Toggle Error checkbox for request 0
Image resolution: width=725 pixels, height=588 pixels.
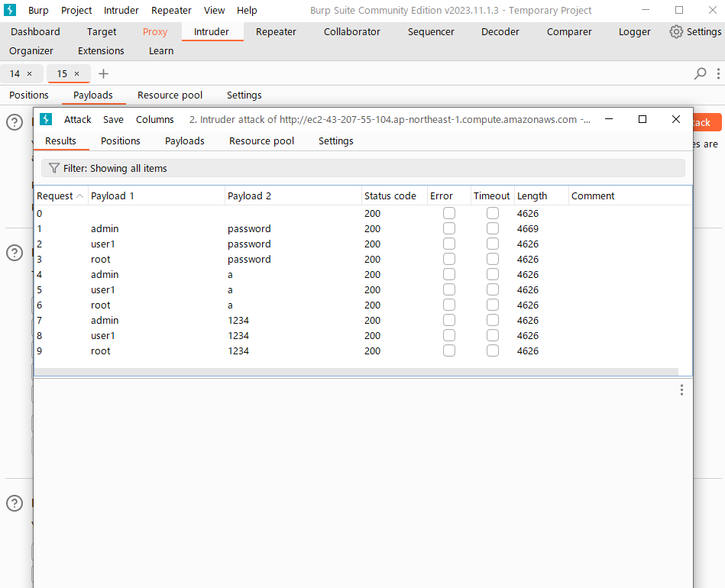(449, 213)
